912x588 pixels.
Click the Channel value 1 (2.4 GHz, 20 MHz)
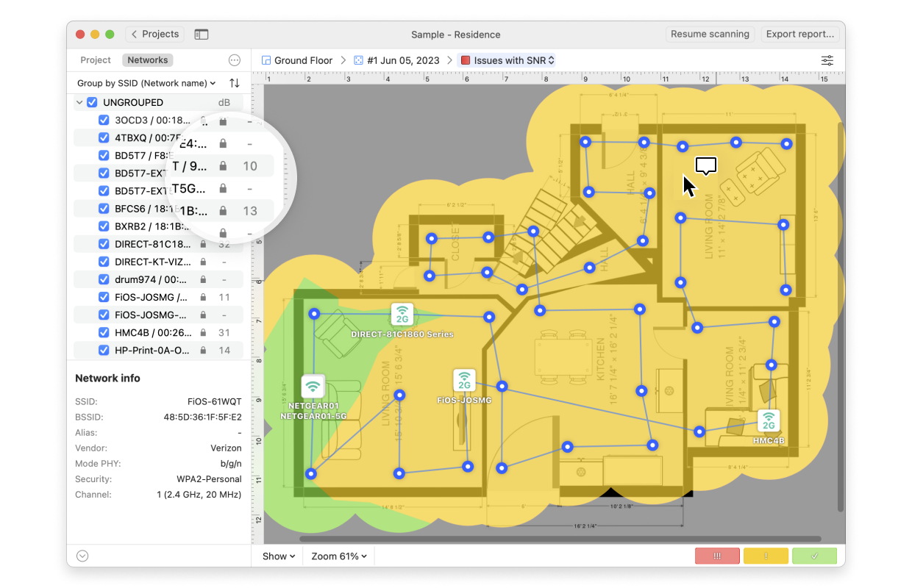point(199,495)
